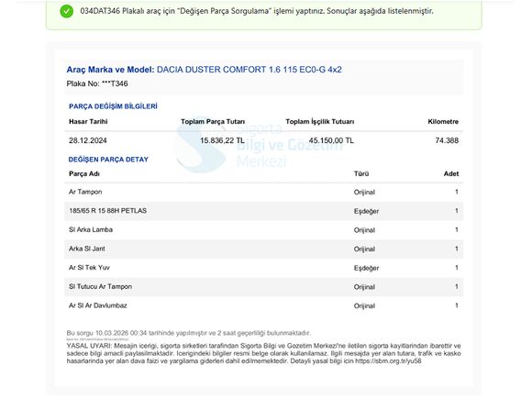Click the Parça Adı column header
This screenshot has width=532, height=399.
coord(84,173)
